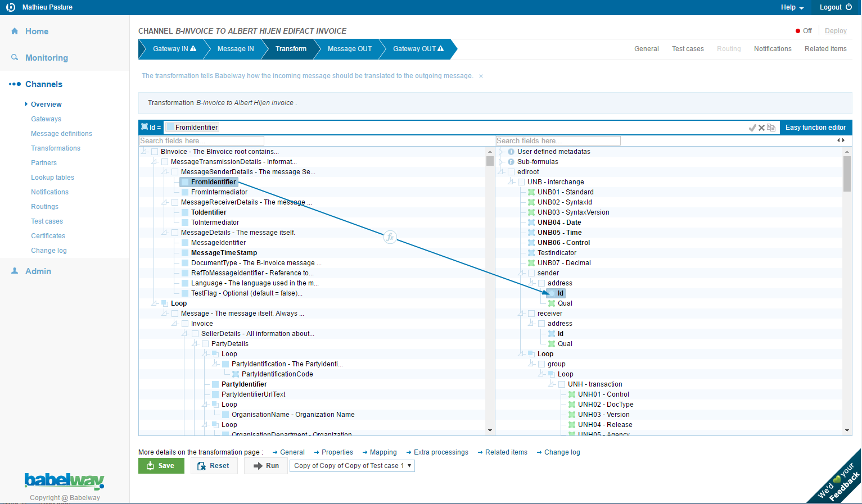Open the Help dropdown menu
This screenshot has width=862, height=504.
point(792,7)
